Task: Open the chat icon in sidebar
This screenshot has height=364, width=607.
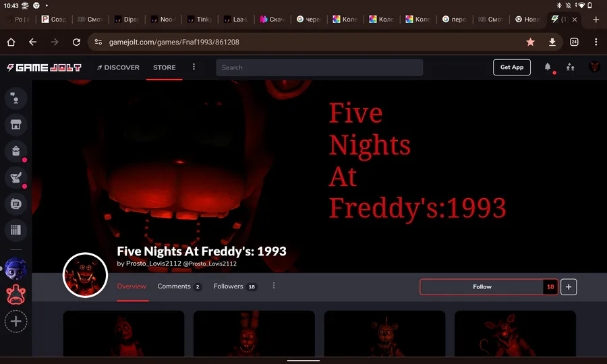Action: coord(16,98)
